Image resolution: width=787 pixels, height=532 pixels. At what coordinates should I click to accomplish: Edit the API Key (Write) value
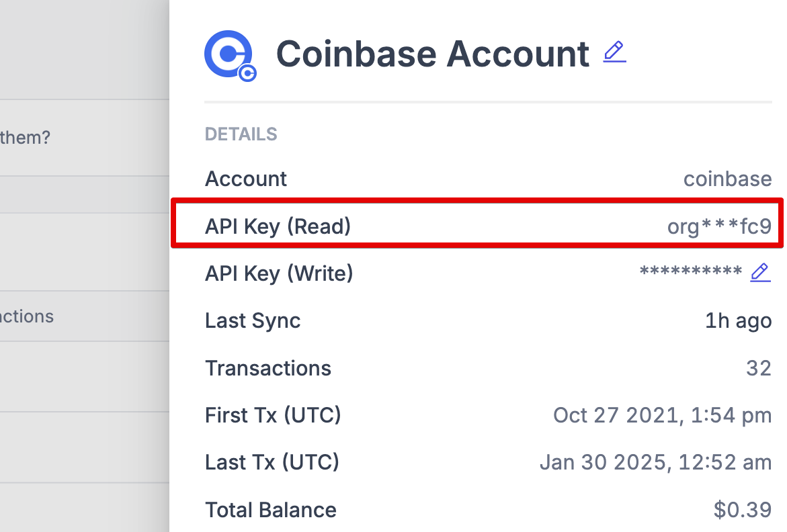[x=760, y=272]
